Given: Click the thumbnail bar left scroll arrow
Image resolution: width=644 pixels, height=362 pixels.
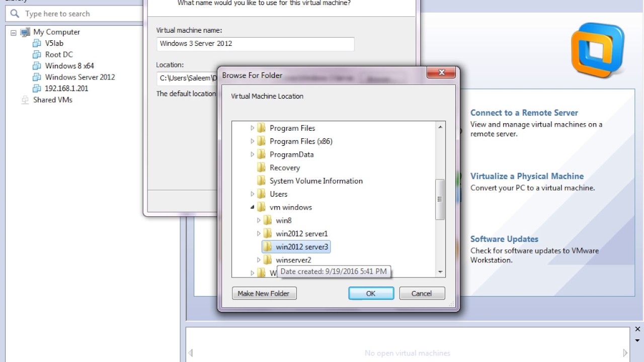Looking at the screenshot, I should tap(190, 353).
